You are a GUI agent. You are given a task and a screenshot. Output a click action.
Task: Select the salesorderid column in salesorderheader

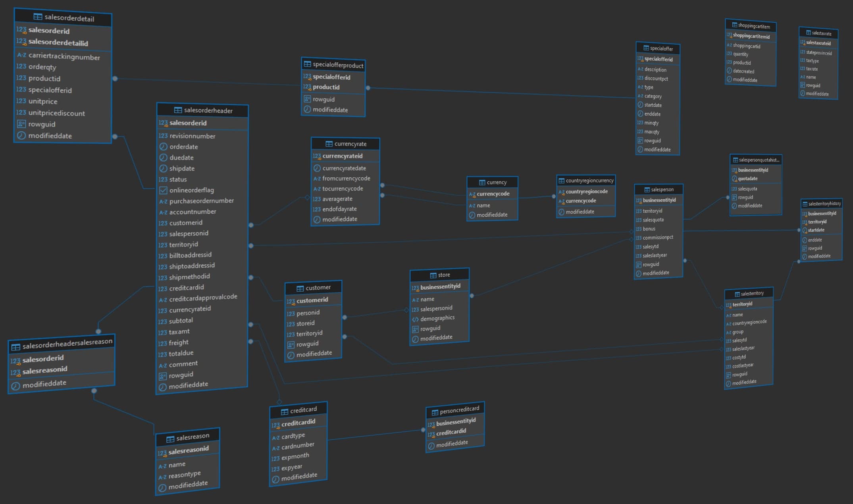coord(188,123)
